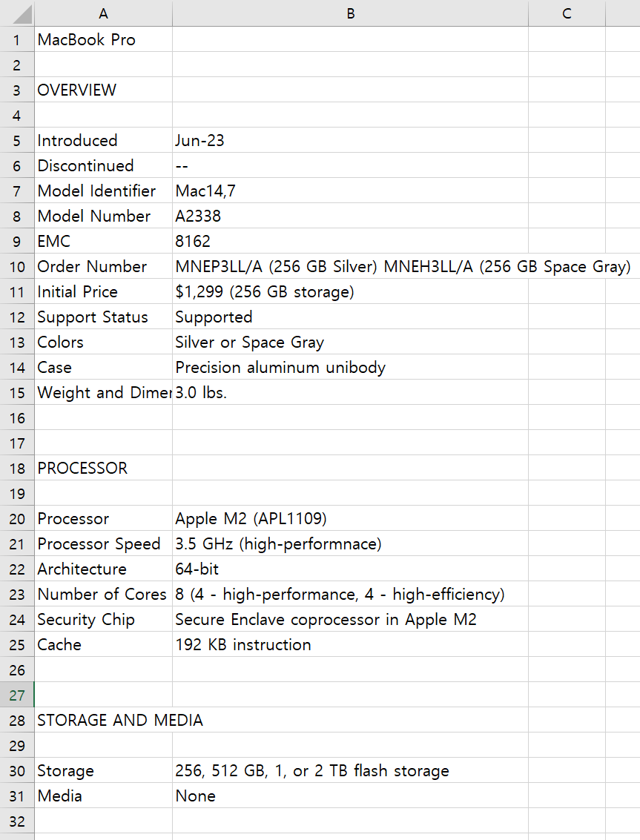Click the 'Media' label cell
The width and height of the screenshot is (640, 840).
[x=103, y=796]
